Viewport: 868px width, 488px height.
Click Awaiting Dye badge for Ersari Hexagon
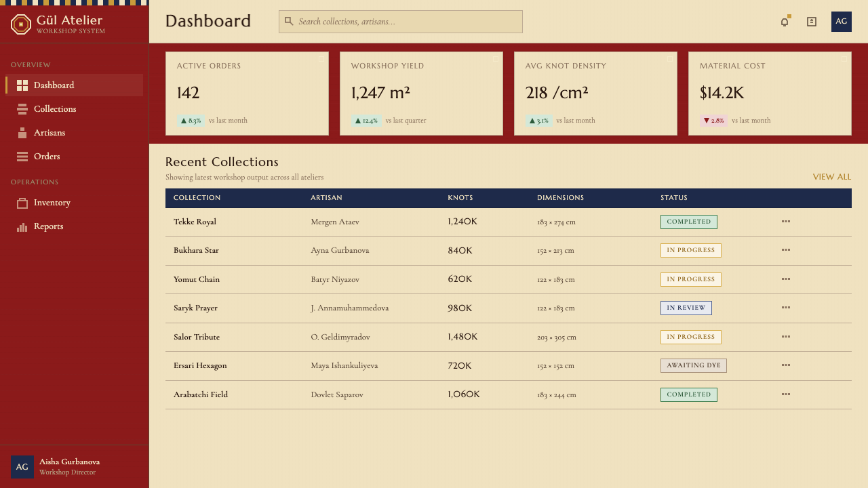[x=694, y=365]
